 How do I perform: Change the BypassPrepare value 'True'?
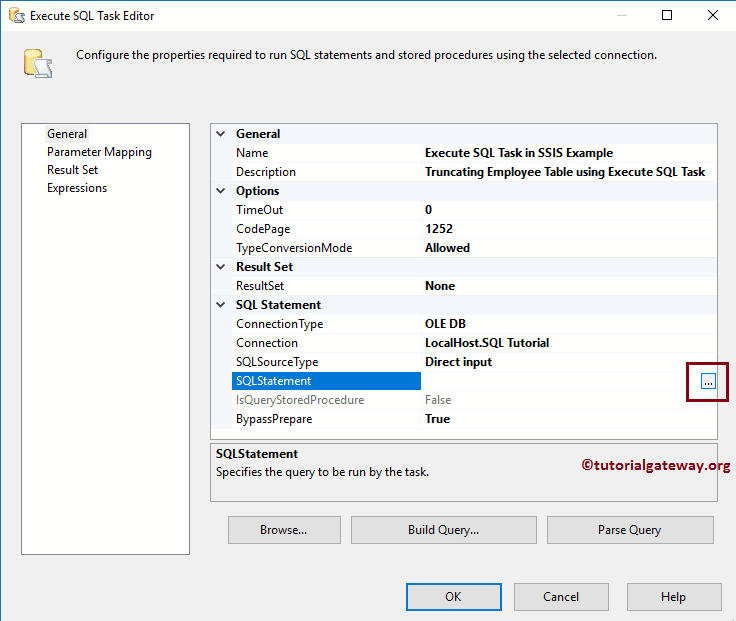point(569,419)
